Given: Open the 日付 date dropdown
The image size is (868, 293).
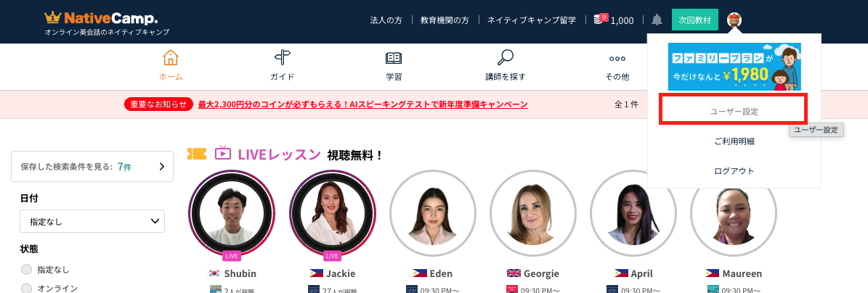Looking at the screenshot, I should [x=92, y=221].
